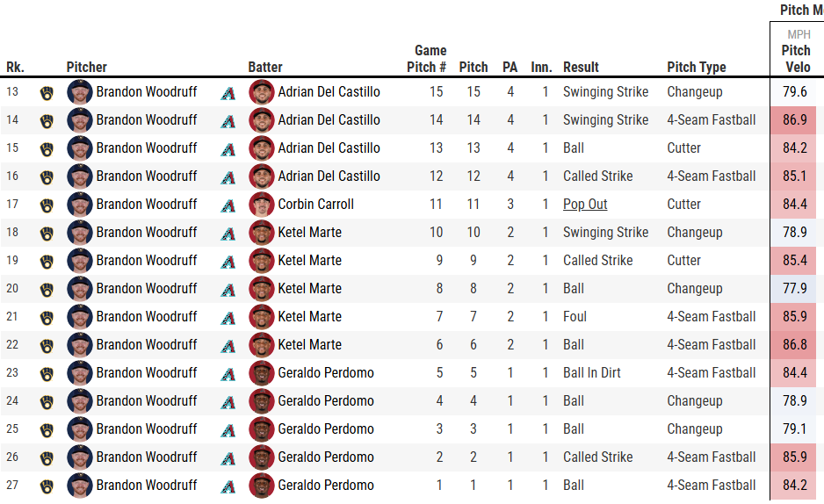The width and height of the screenshot is (824, 504).
Task: Click Geraldo Perdomo's headshot in rank 27 row
Action: pos(262,486)
